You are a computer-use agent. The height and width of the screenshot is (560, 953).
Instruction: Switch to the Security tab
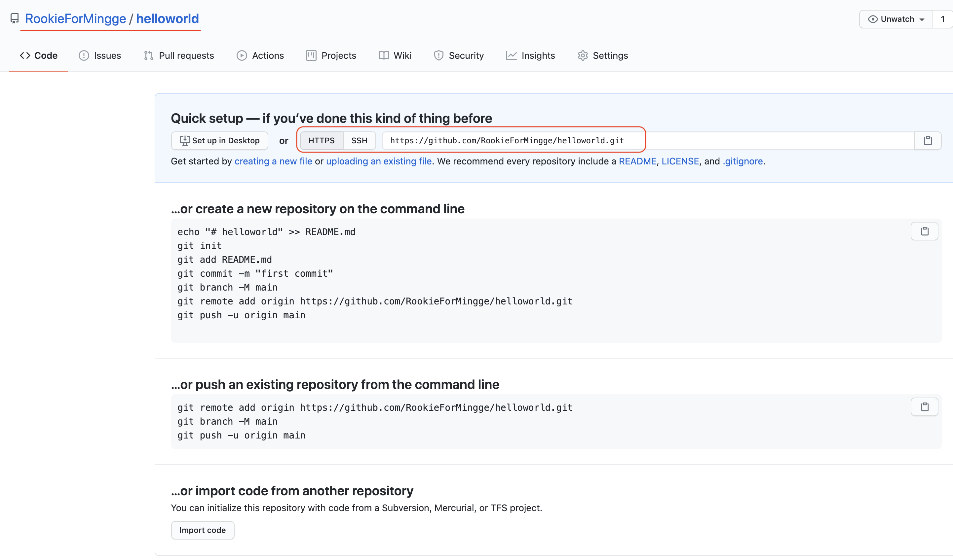click(459, 55)
